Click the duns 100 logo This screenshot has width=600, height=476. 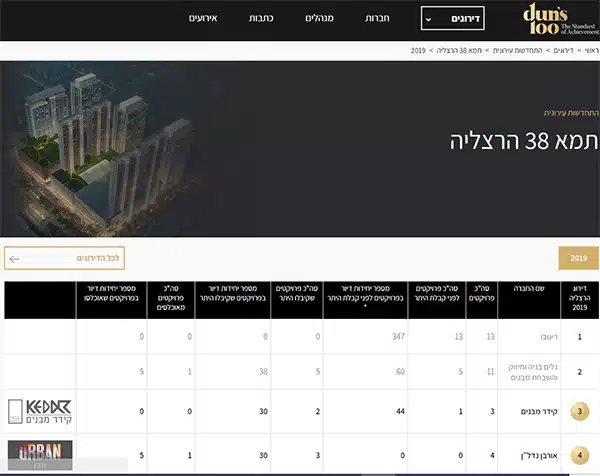tap(561, 19)
